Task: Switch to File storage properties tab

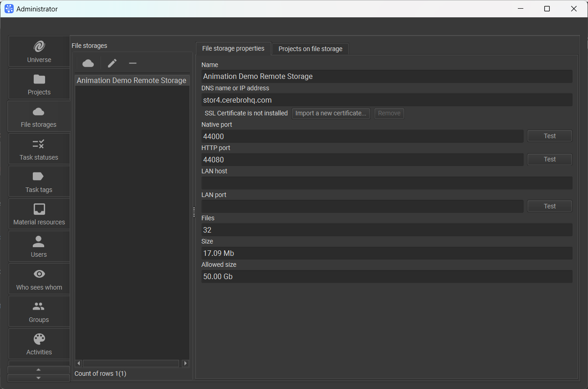Action: pyautogui.click(x=233, y=48)
